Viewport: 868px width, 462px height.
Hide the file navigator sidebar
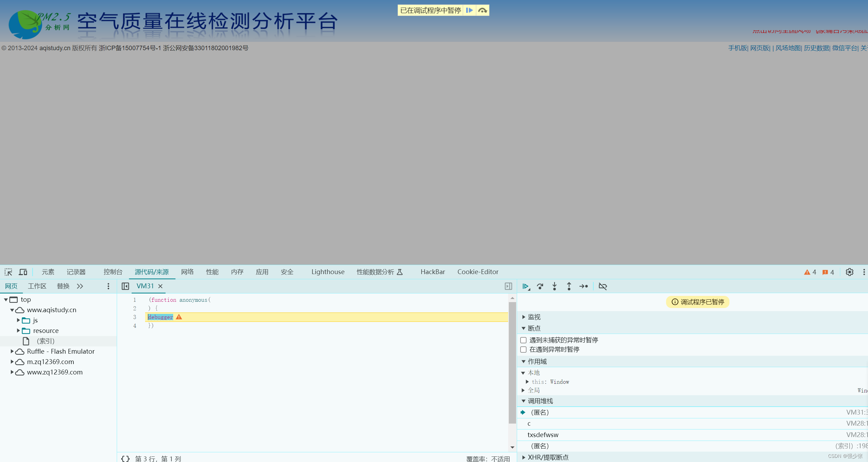tap(125, 286)
